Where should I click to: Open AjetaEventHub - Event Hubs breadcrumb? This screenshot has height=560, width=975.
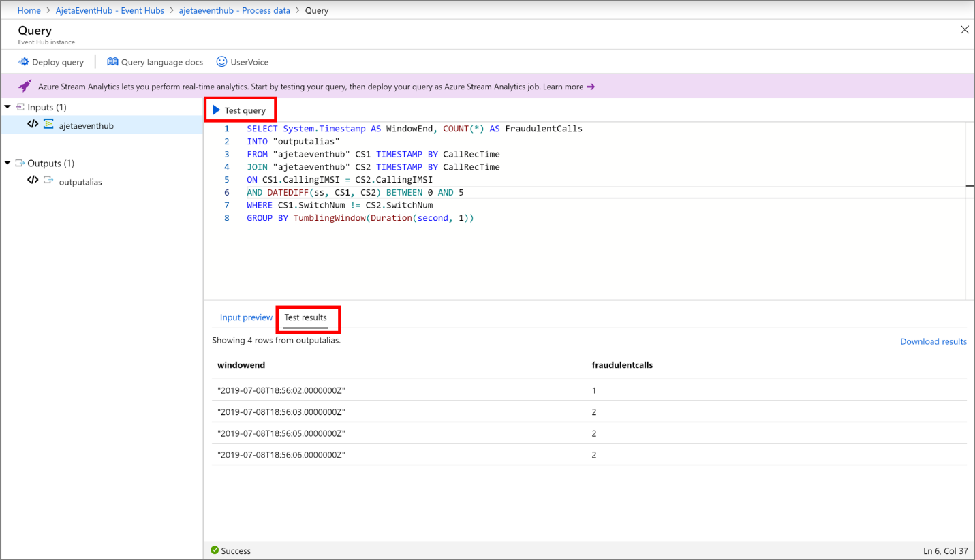(110, 11)
